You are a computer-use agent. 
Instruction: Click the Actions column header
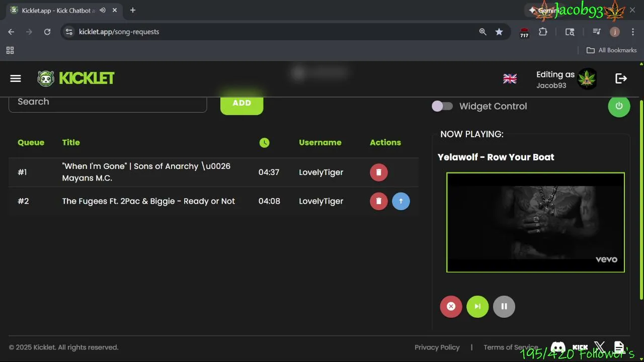(x=385, y=143)
